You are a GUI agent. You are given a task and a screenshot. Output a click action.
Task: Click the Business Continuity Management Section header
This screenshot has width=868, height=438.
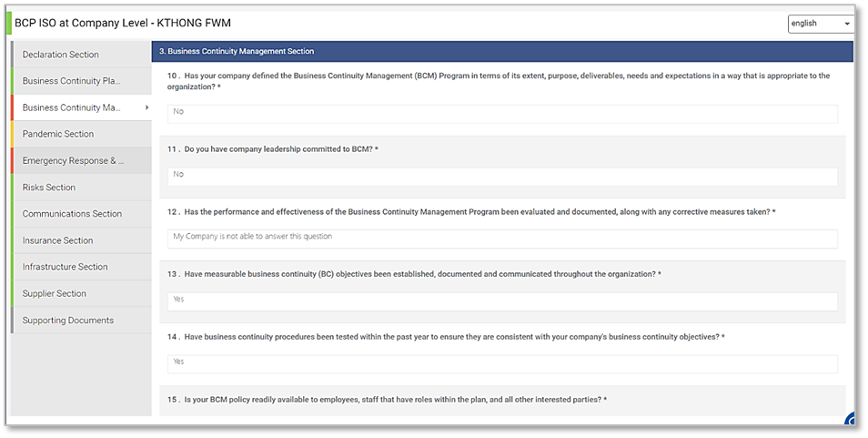pyautogui.click(x=502, y=51)
